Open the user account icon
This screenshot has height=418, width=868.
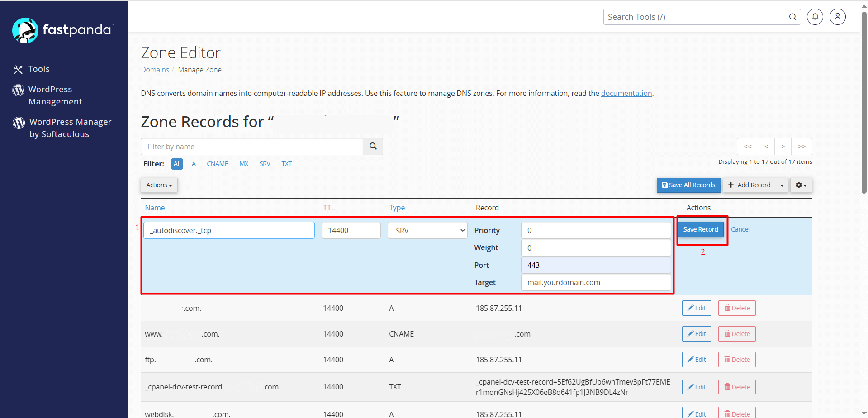pos(838,17)
